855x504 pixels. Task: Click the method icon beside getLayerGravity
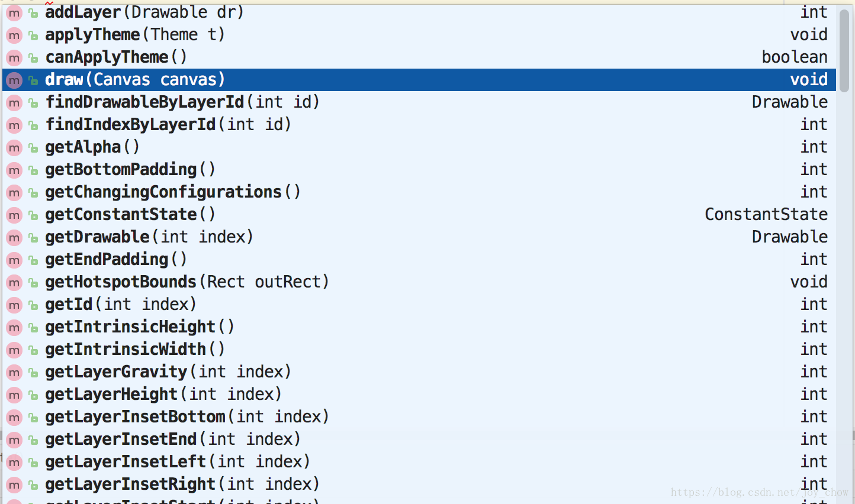(14, 373)
